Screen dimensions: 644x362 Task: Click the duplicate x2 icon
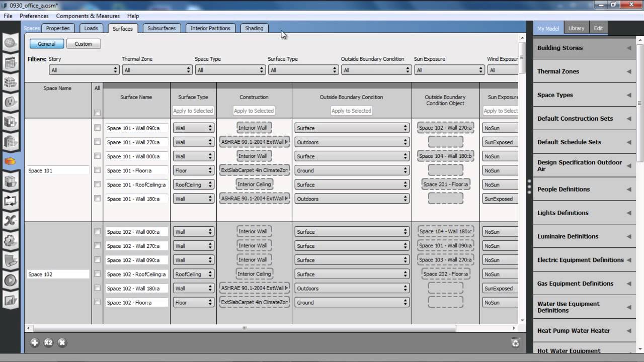48,342
